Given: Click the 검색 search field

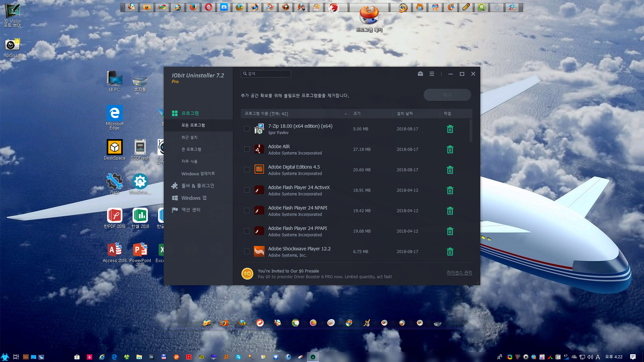Looking at the screenshot, I should pos(266,74).
